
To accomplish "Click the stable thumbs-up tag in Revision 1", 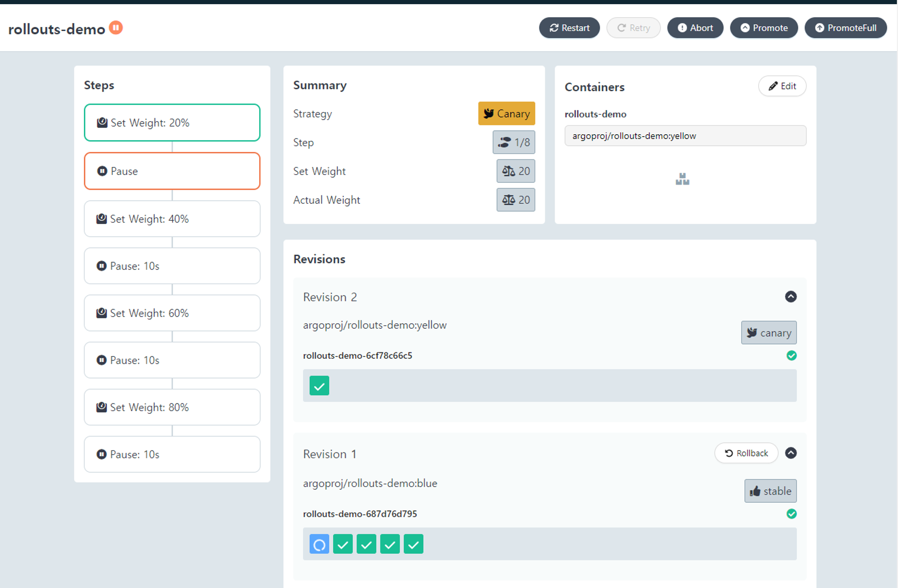I will tap(770, 491).
